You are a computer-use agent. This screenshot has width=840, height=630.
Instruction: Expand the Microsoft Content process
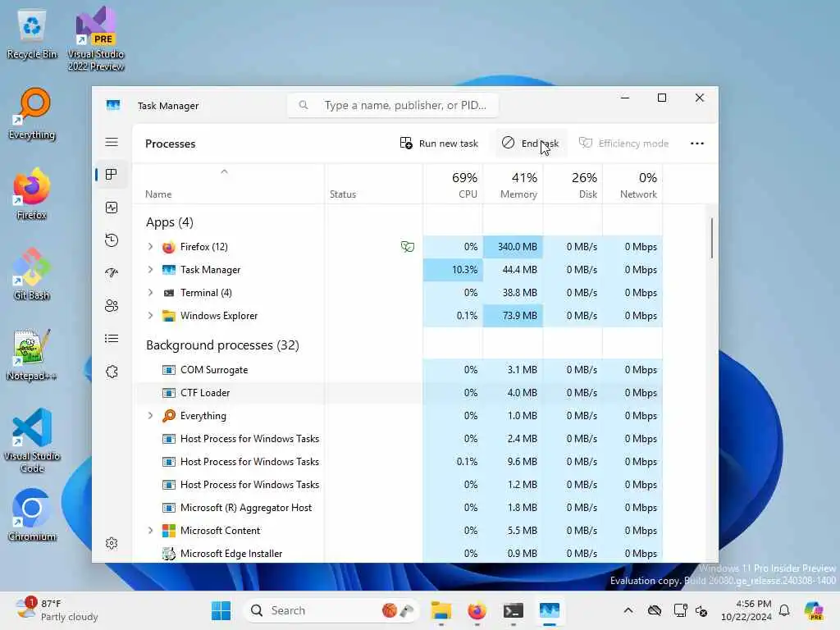click(x=151, y=531)
